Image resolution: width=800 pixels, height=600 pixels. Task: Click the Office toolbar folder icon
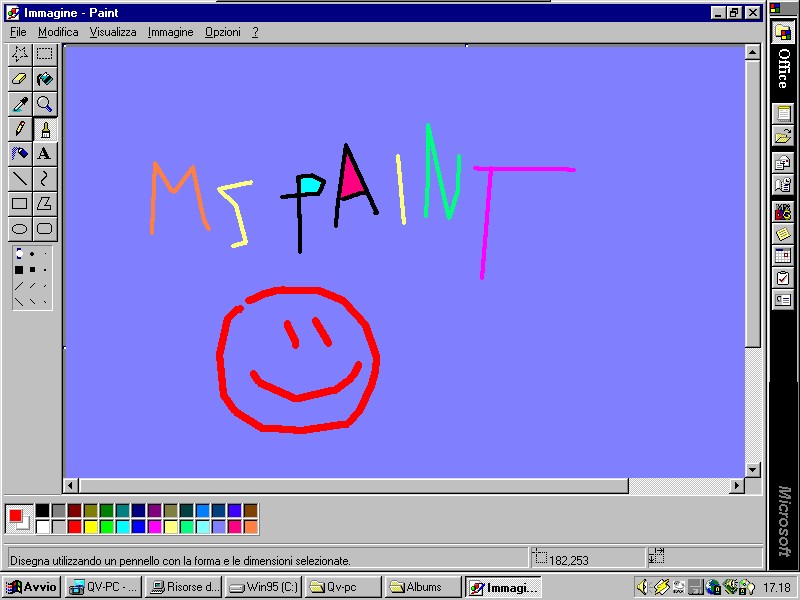pyautogui.click(x=783, y=33)
